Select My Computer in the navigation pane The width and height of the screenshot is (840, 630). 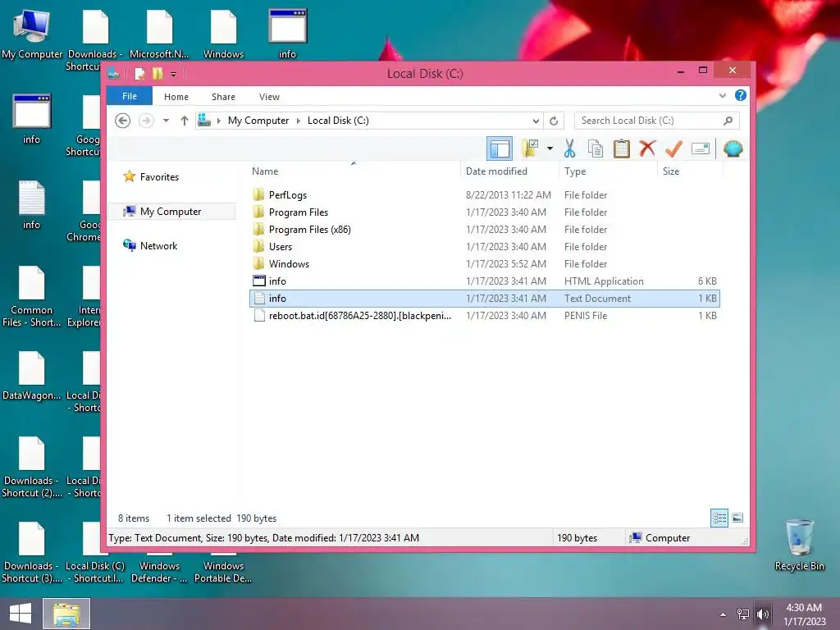point(171,212)
